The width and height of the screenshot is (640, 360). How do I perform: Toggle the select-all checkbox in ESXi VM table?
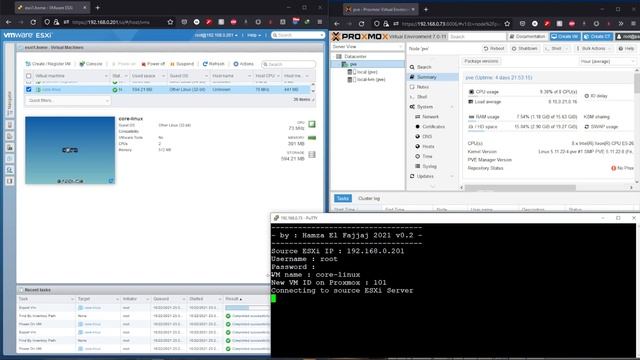tap(29, 76)
